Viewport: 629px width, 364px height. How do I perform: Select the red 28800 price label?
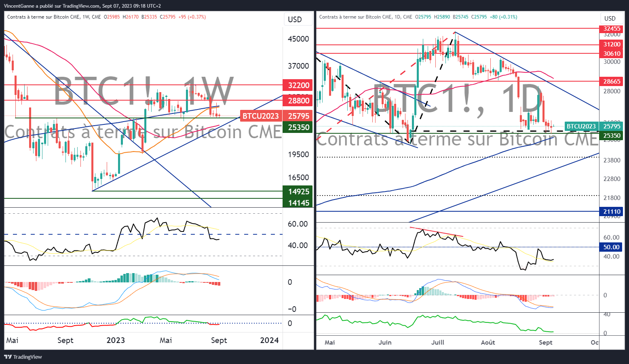click(298, 101)
